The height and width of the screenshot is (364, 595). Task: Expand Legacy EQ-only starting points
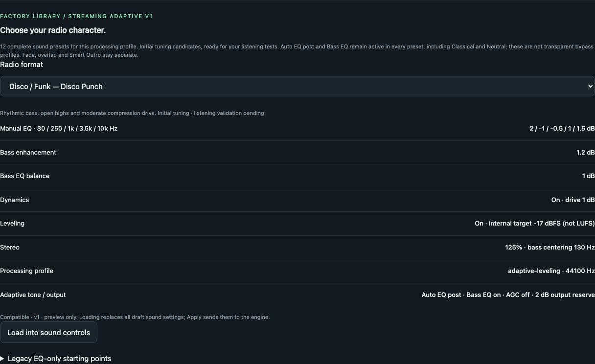(x=56, y=359)
